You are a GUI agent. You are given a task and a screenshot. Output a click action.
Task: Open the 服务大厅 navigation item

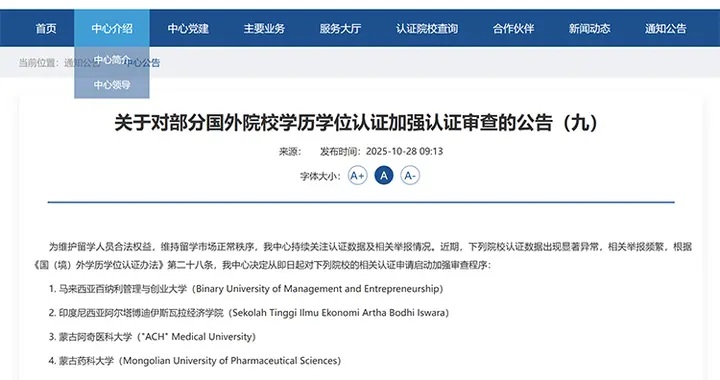click(340, 28)
